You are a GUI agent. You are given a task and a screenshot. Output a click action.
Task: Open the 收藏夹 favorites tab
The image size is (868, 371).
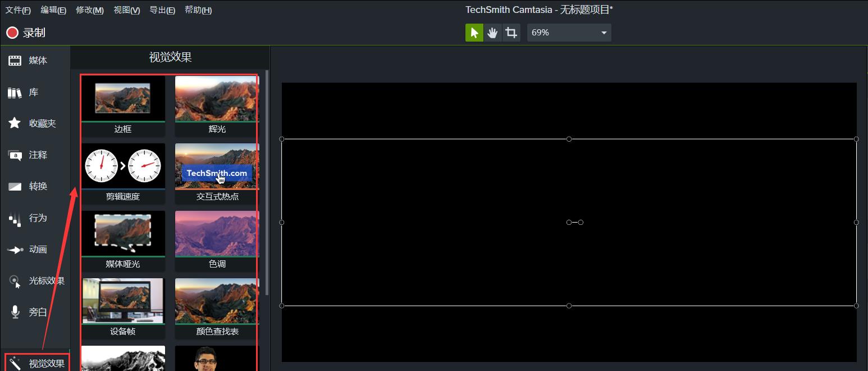[35, 123]
